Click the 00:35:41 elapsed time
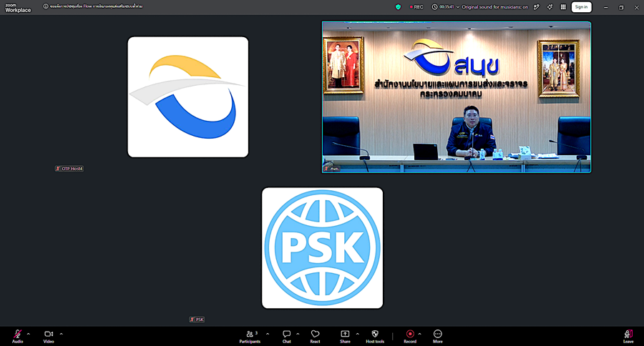This screenshot has height=346, width=644. pos(447,7)
